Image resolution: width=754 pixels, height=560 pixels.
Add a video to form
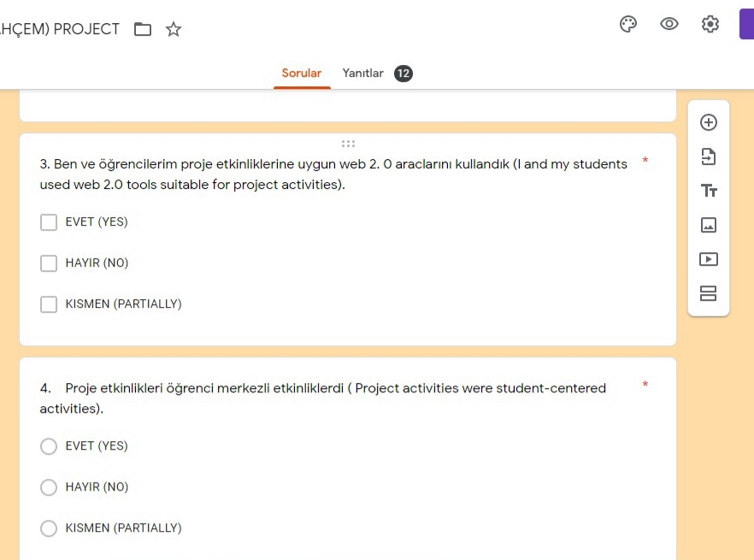709,259
